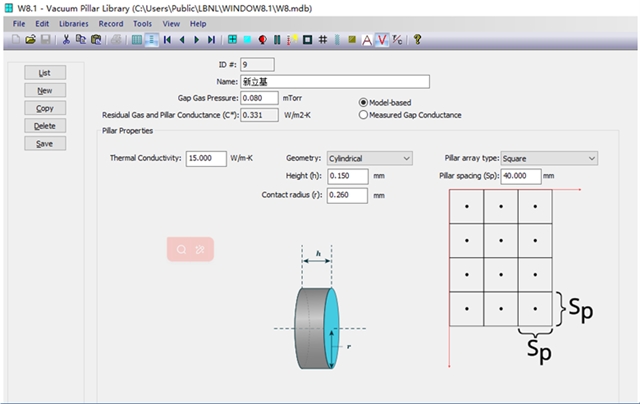640x404 pixels.
Task: Click the New button
Action: click(x=44, y=90)
